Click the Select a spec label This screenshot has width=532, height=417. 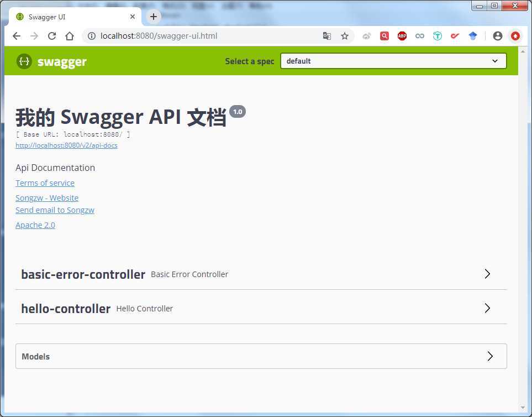point(249,61)
